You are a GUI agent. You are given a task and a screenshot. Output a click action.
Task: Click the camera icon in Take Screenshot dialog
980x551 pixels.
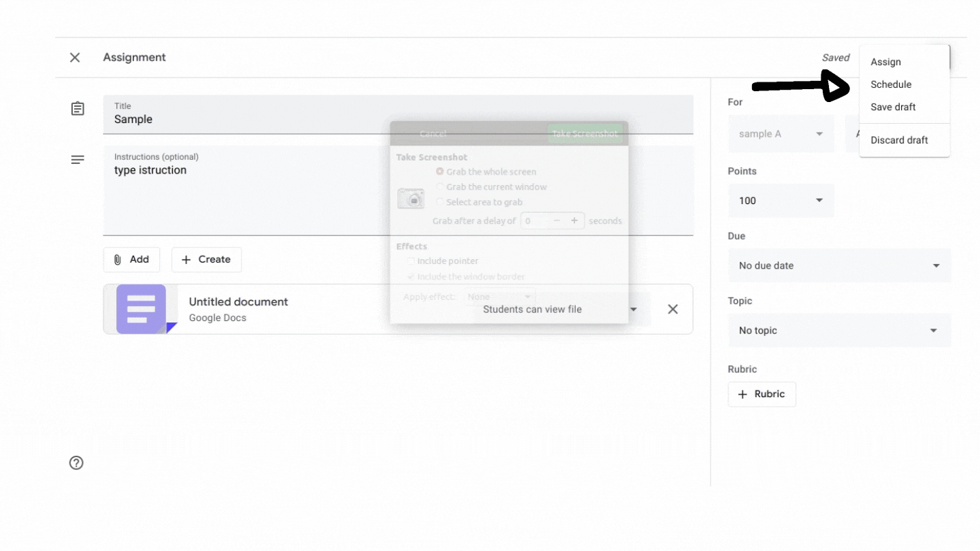411,198
